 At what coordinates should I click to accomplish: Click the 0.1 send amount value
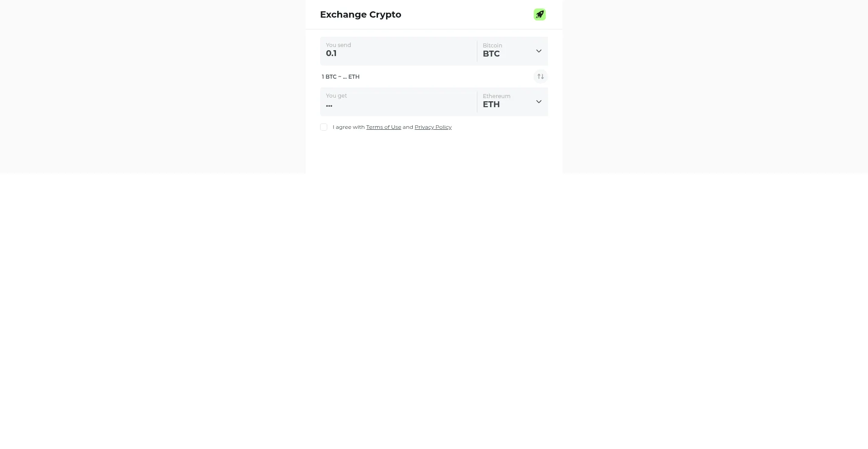click(331, 53)
